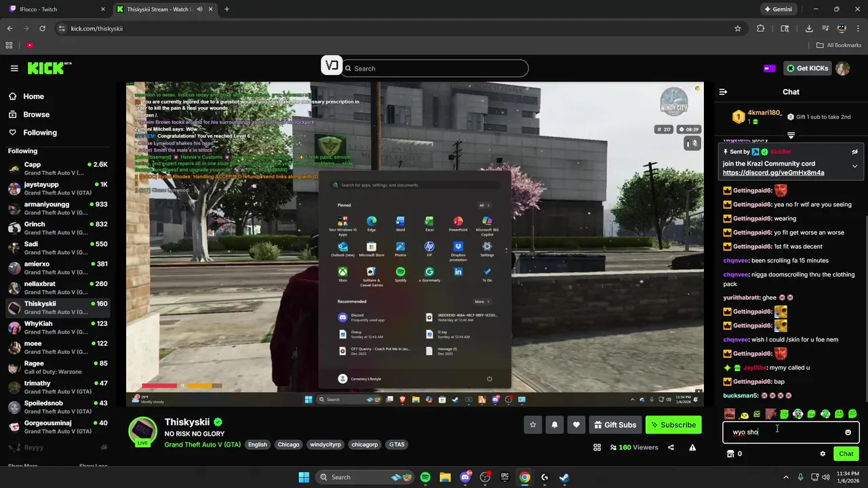The width and height of the screenshot is (868, 488).
Task: Click the chicagorp tag
Action: (x=364, y=445)
